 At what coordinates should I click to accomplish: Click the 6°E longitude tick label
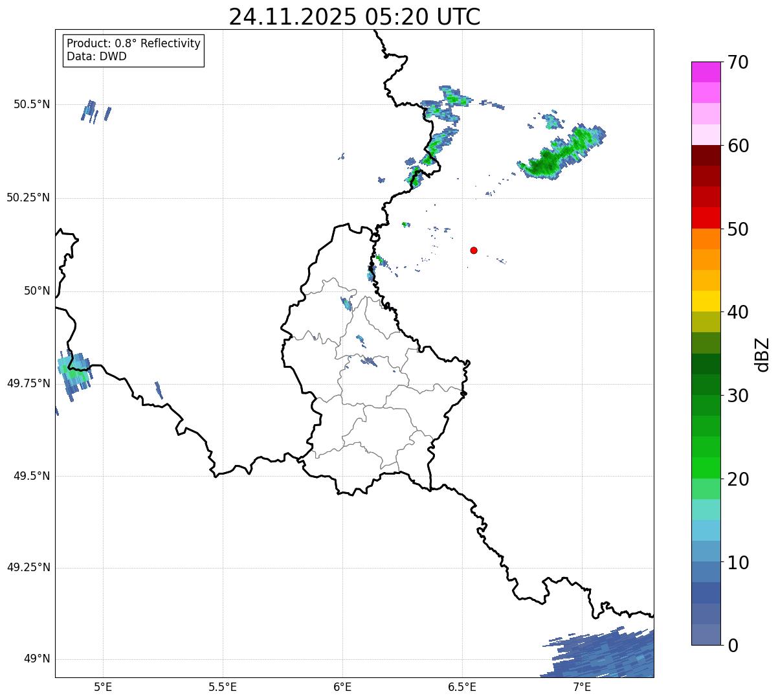342,686
